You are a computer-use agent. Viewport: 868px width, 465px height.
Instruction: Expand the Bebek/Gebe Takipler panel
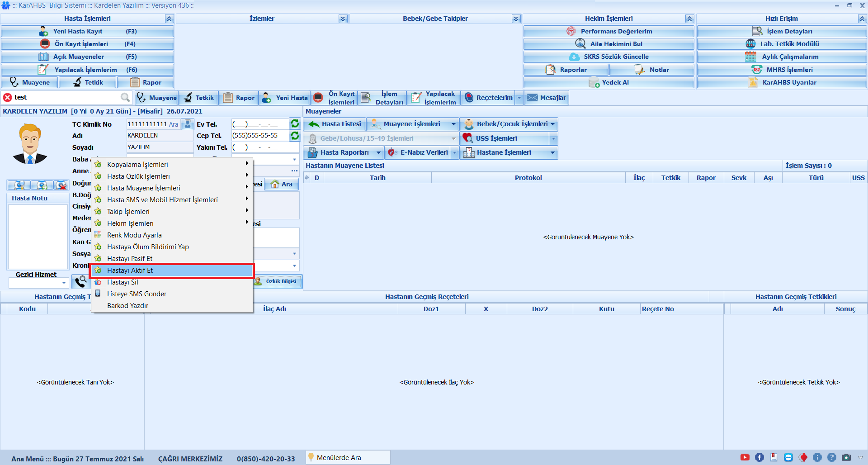pos(516,19)
